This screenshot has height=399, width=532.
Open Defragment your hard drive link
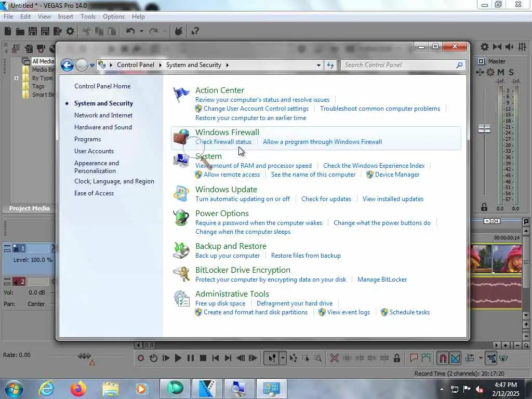[x=295, y=303]
